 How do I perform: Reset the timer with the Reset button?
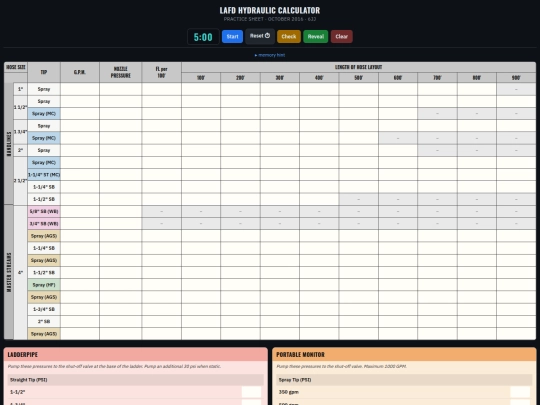tap(260, 36)
